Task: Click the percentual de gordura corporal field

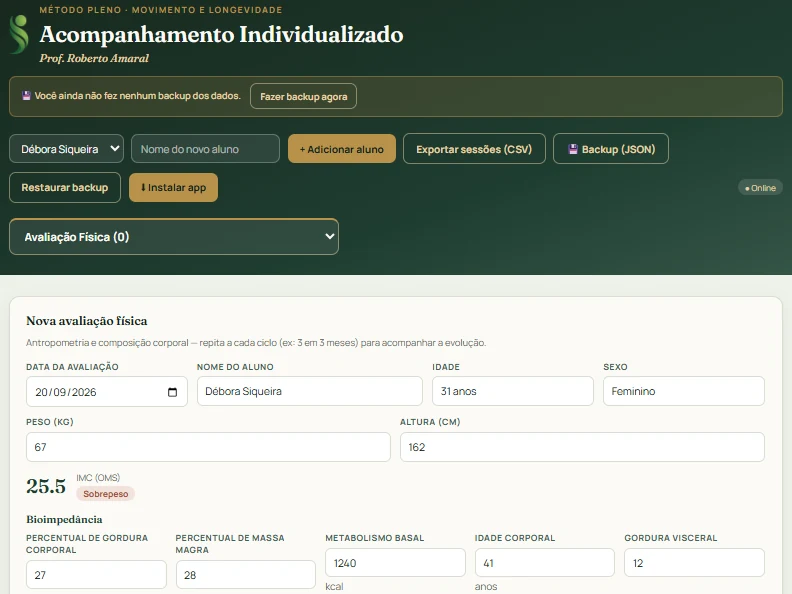Action: click(96, 575)
